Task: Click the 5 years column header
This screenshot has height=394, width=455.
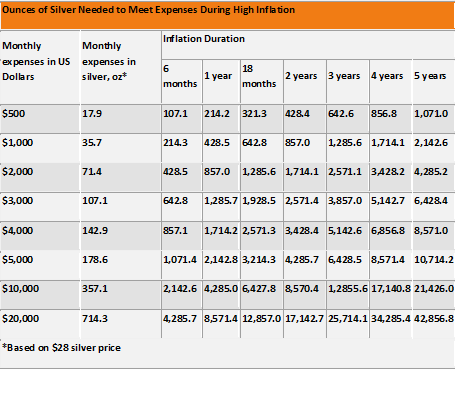Action: click(x=430, y=76)
